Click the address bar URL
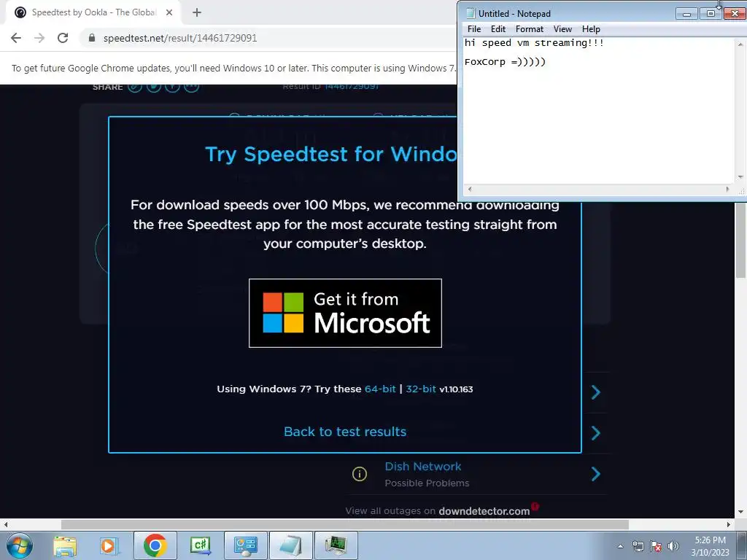The width and height of the screenshot is (747, 560). point(180,38)
